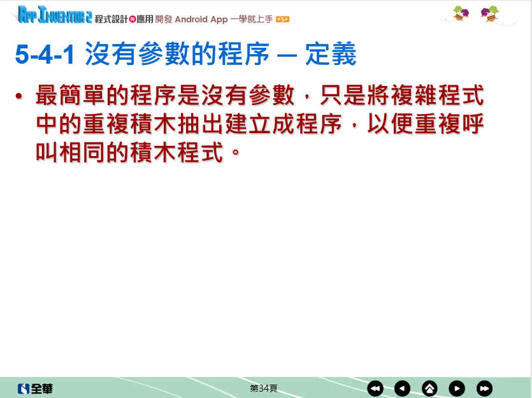Click the 全華 publisher logo
The image size is (532, 398).
click(36, 388)
